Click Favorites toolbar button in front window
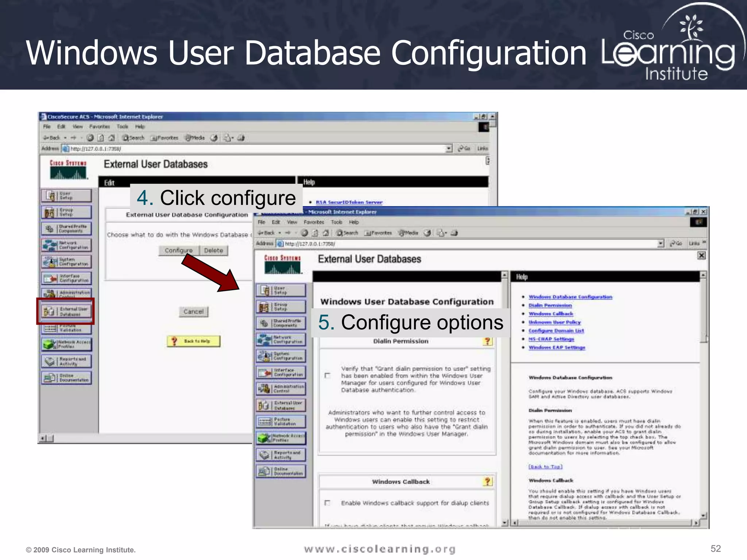The width and height of the screenshot is (747, 560). [x=378, y=233]
